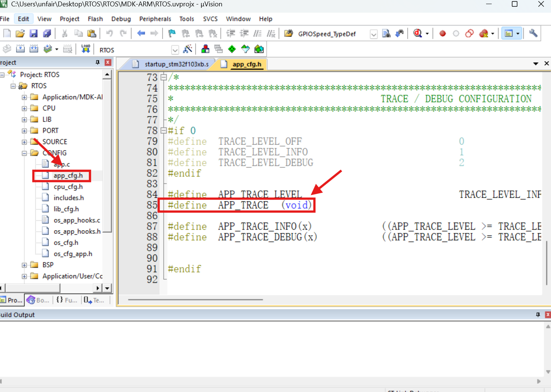Open the wrench Configuration icon
This screenshot has width=551, height=392.
[533, 33]
